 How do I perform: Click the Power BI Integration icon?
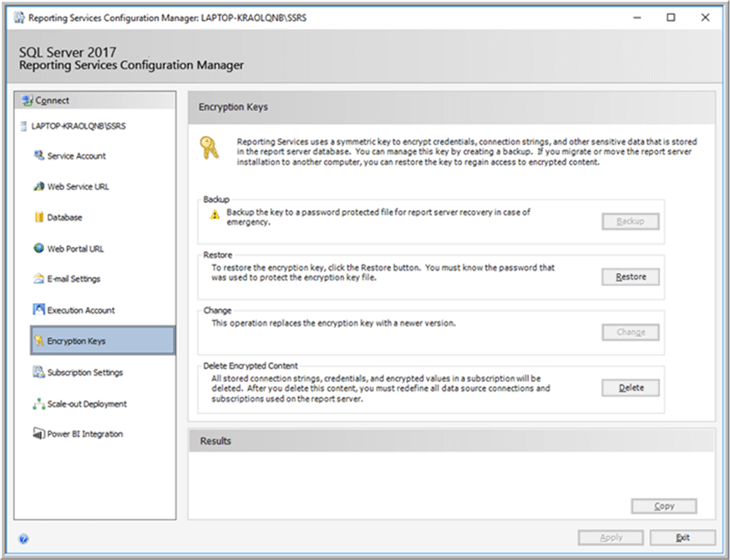coord(39,433)
